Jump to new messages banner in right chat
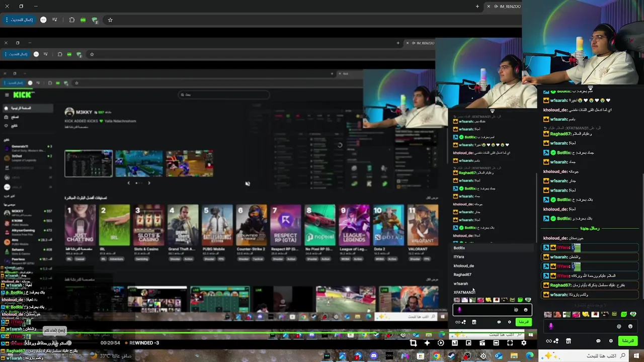 590,228
